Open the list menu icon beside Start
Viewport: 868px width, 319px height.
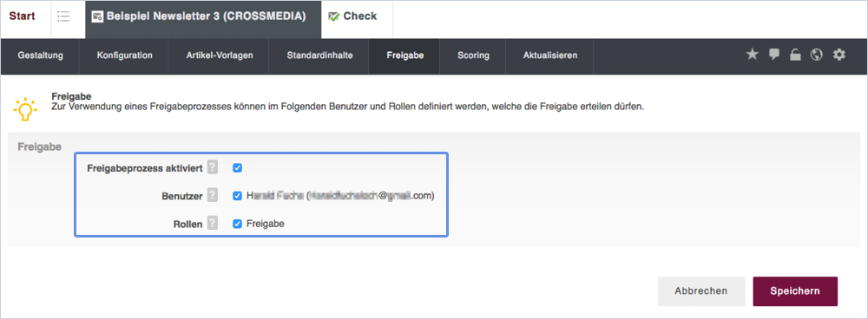pos(63,16)
